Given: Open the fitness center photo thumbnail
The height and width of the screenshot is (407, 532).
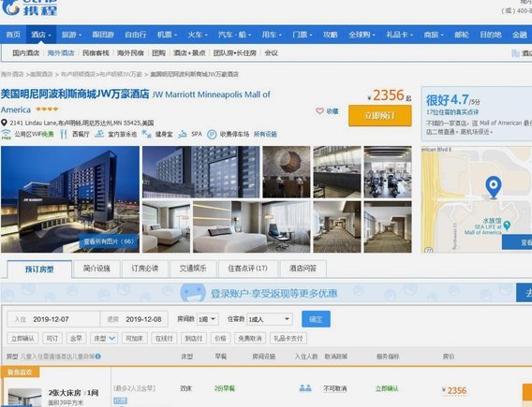Looking at the screenshot, I should (x=388, y=172).
